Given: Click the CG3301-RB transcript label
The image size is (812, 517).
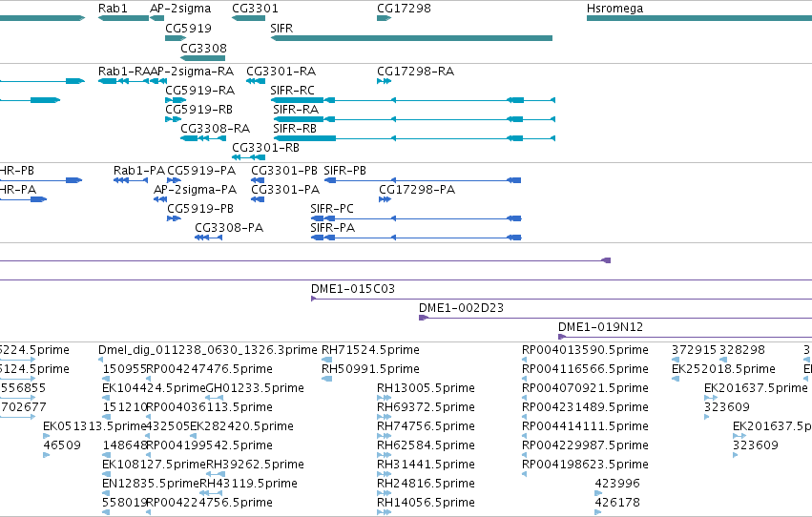Looking at the screenshot, I should pyautogui.click(x=265, y=148).
